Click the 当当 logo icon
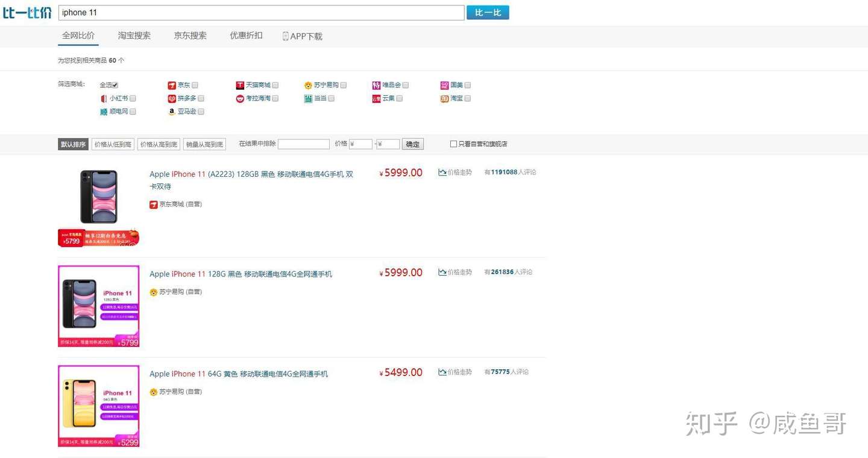The width and height of the screenshot is (868, 458). pos(308,98)
